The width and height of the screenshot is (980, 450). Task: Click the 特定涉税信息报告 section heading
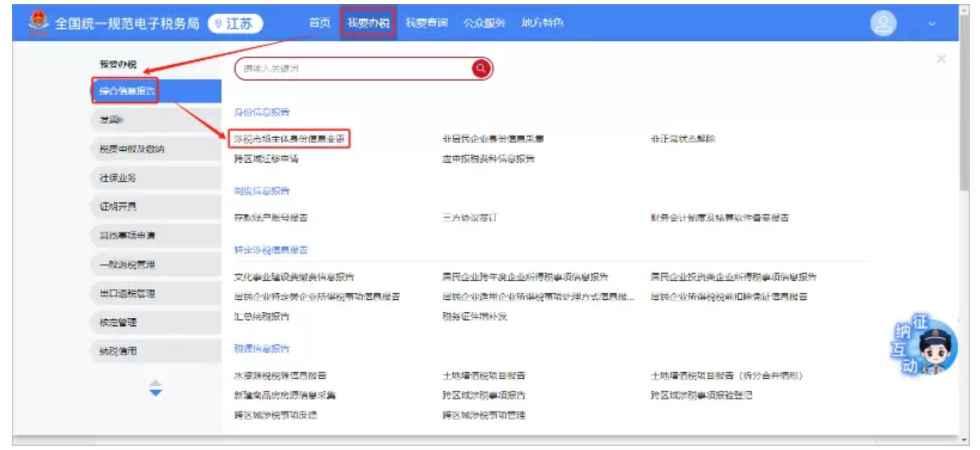271,250
